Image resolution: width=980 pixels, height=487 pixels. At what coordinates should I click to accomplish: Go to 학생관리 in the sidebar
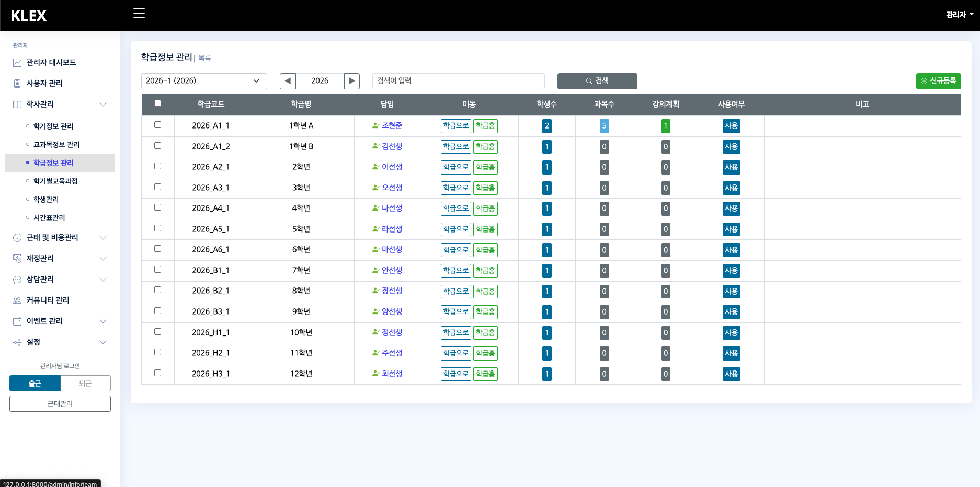click(46, 200)
